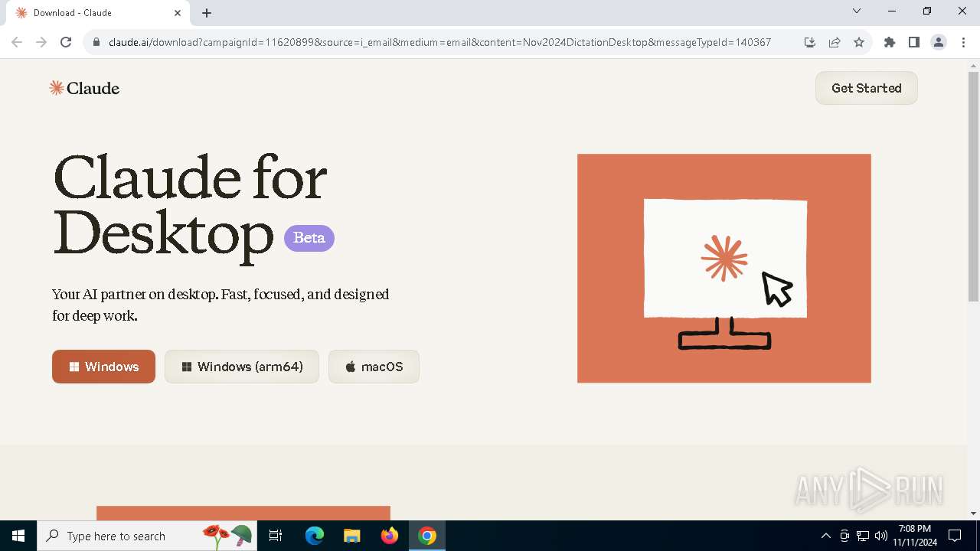980x551 pixels.
Task: Go back to the previous page
Action: click(17, 42)
